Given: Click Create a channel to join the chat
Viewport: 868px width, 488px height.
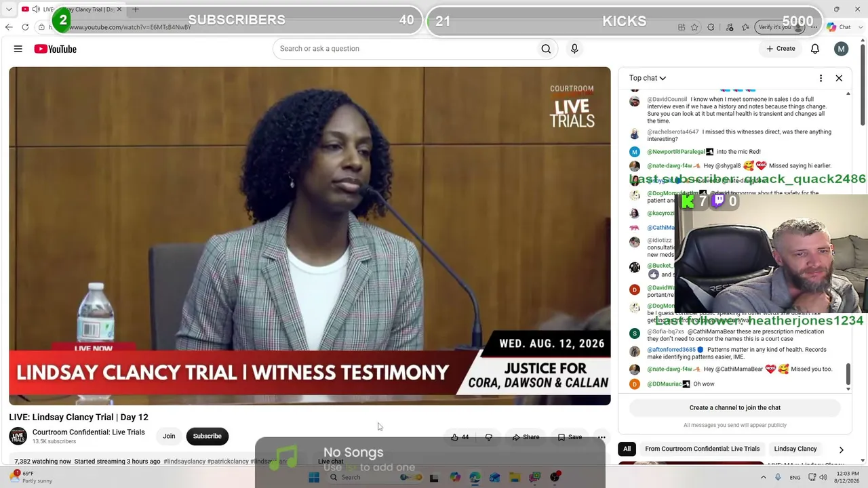Looking at the screenshot, I should (x=735, y=408).
